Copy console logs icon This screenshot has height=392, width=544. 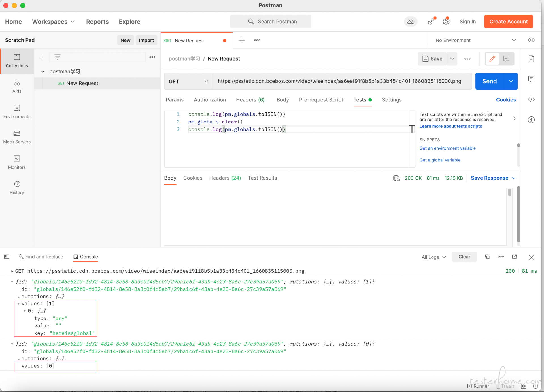click(487, 257)
